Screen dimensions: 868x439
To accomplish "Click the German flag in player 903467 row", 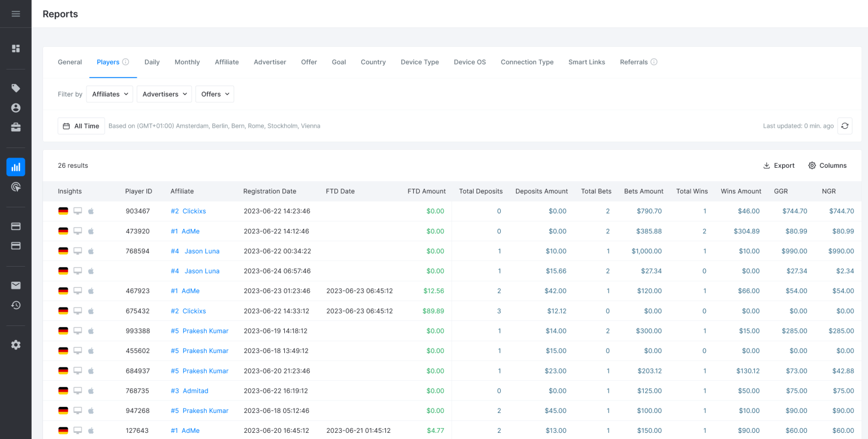I will click(63, 211).
